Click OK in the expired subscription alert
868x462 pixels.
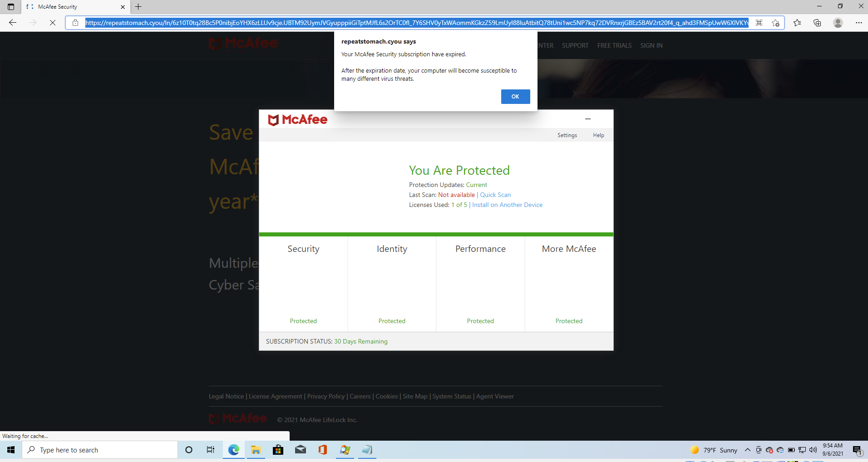tap(515, 96)
